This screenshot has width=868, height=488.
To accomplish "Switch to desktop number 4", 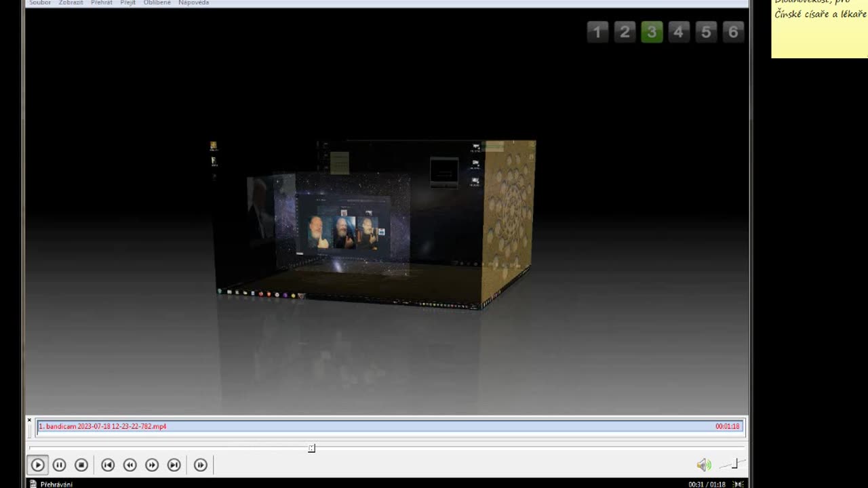I will pos(679,32).
